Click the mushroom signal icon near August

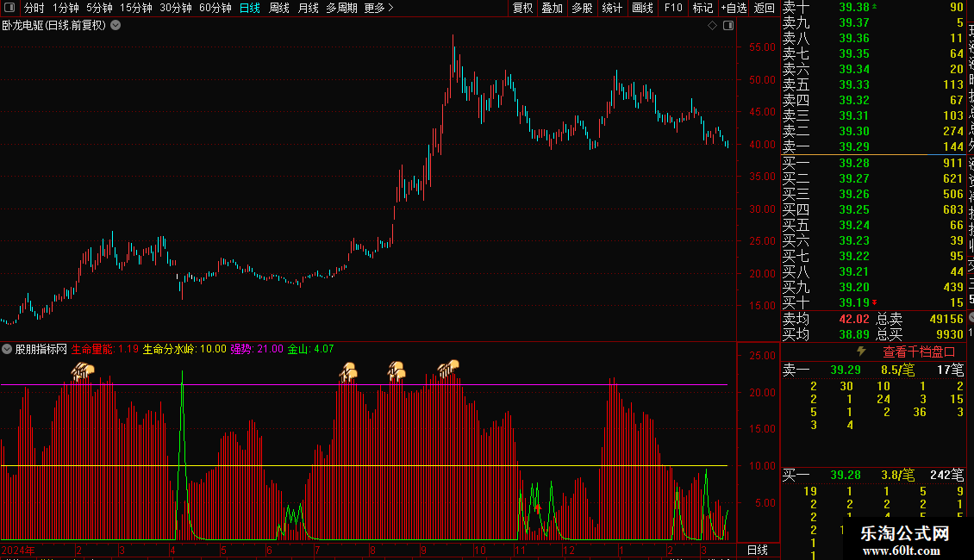[x=397, y=370]
